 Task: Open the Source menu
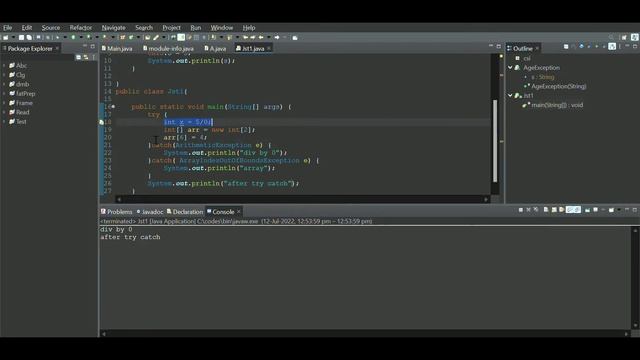tap(51, 28)
